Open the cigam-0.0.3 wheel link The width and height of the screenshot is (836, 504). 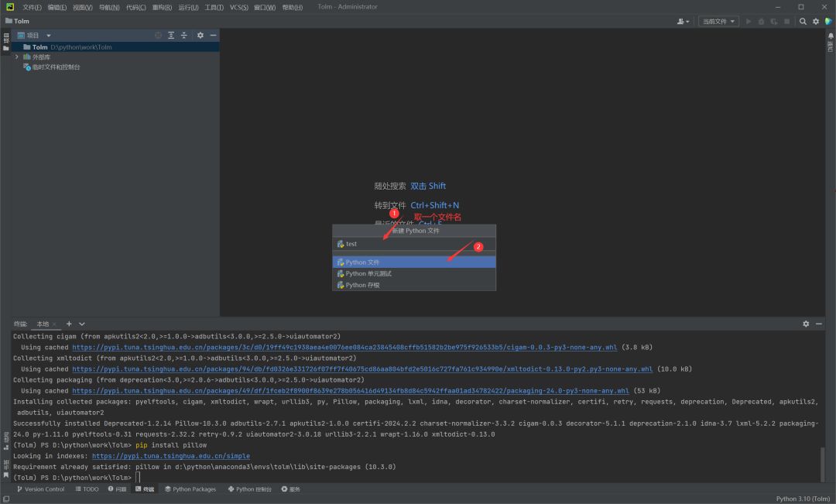(344, 347)
